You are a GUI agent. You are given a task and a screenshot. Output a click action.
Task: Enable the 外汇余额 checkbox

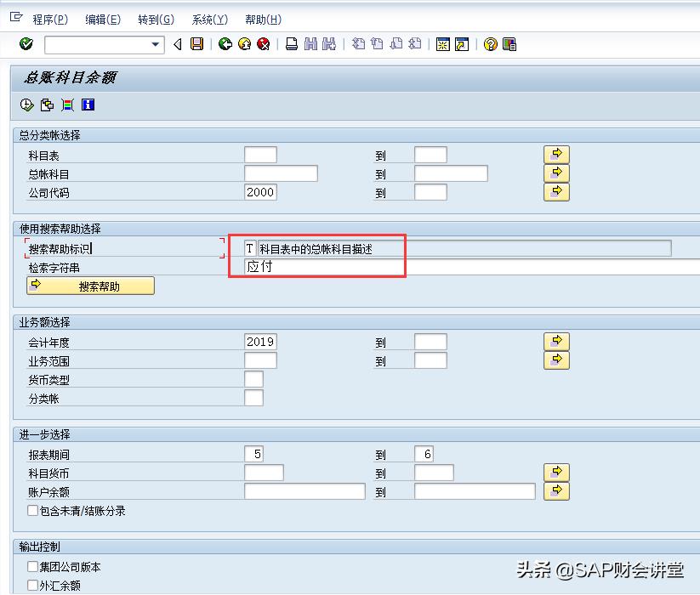point(31,585)
